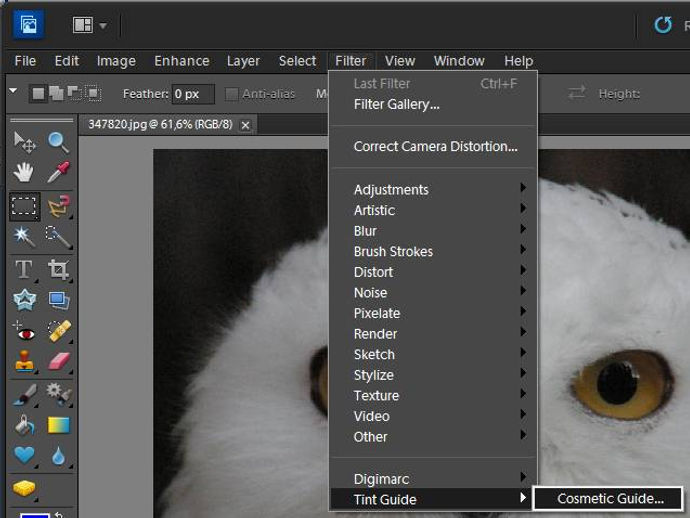Select the Magic Wand tool
Image resolution: width=690 pixels, height=518 pixels.
(x=24, y=237)
